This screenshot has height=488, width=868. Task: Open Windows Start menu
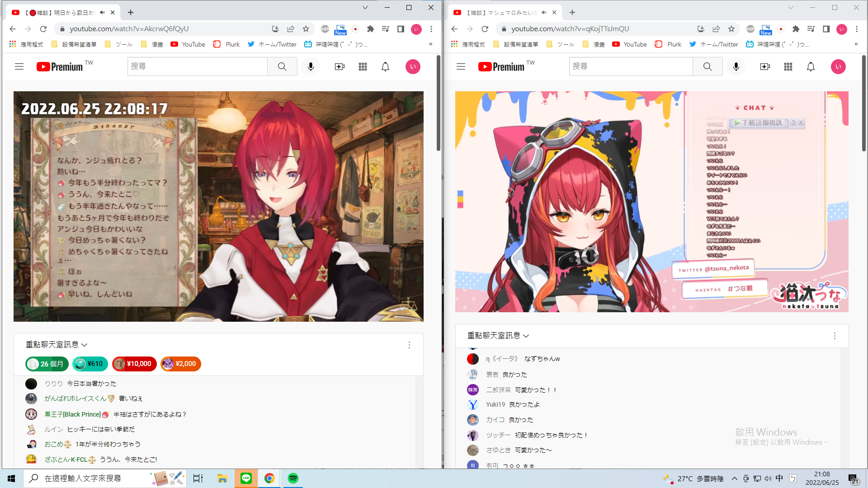(11, 478)
